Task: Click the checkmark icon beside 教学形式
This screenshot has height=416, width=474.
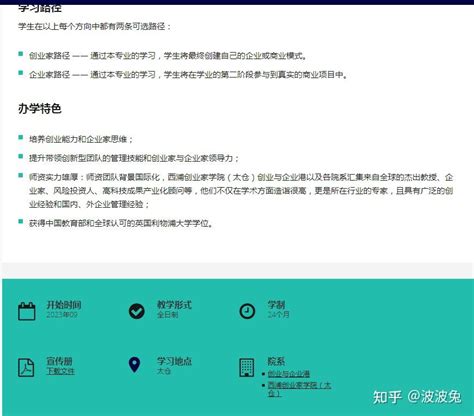Action: 137,311
